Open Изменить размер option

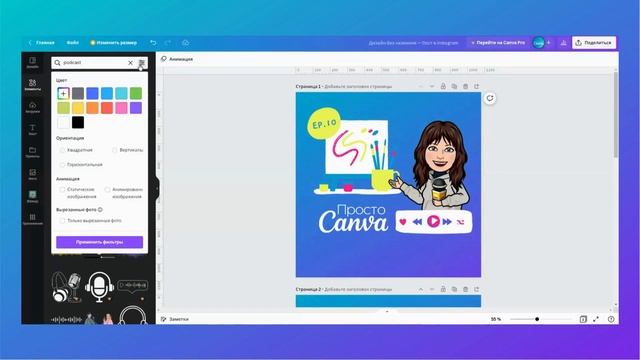pyautogui.click(x=113, y=42)
